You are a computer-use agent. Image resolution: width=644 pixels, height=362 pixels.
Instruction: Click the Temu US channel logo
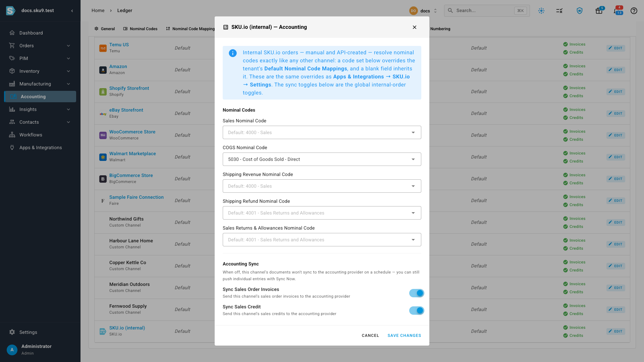point(103,48)
